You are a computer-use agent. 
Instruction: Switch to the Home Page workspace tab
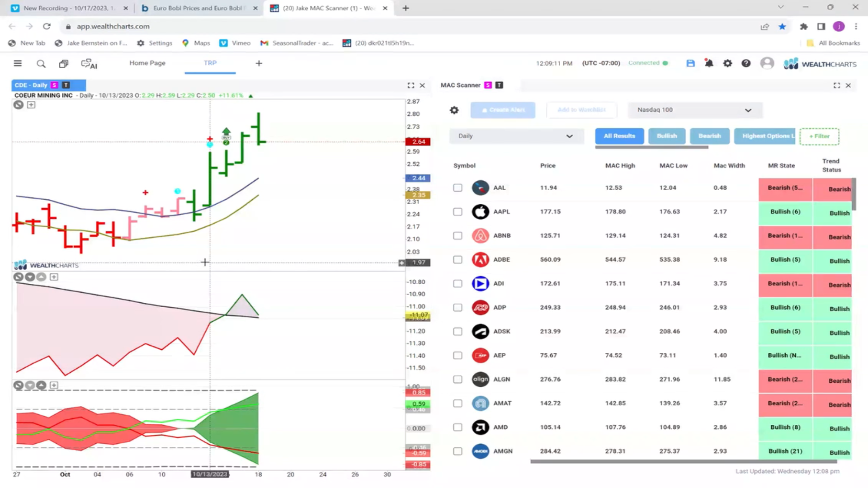pyautogui.click(x=147, y=63)
